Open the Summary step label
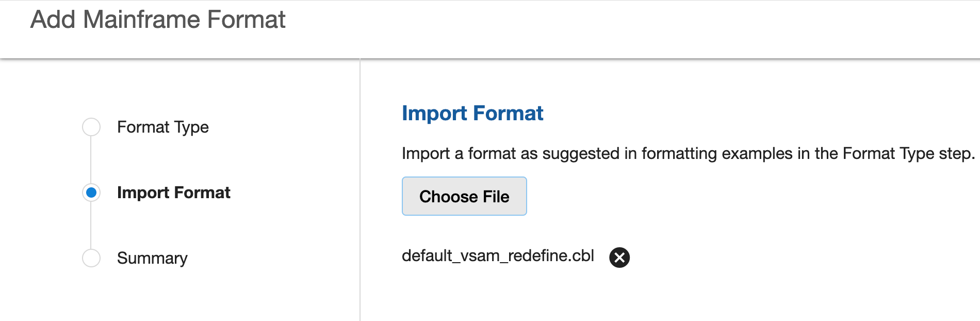Screen dimensions: 980x321 (152, 258)
